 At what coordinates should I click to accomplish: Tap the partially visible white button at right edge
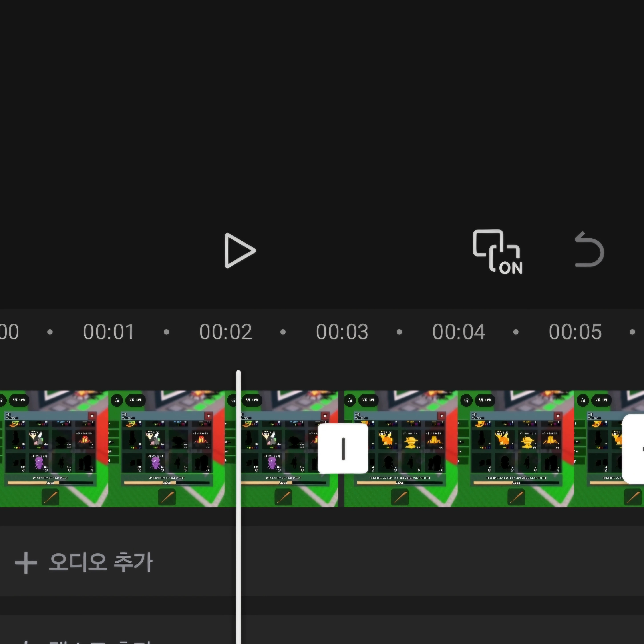pyautogui.click(x=634, y=449)
